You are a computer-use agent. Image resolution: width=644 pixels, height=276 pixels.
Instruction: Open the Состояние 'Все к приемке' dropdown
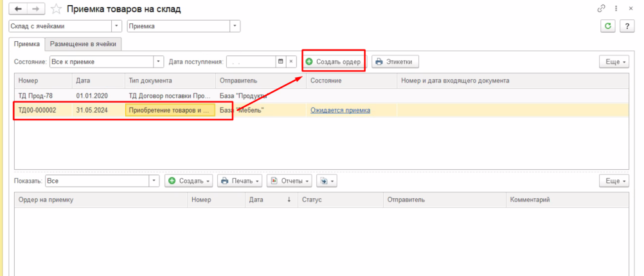(159, 62)
